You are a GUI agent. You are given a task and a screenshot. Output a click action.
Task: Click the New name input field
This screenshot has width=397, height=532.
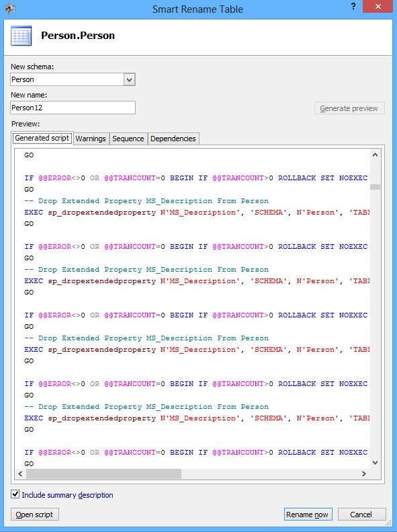click(73, 108)
